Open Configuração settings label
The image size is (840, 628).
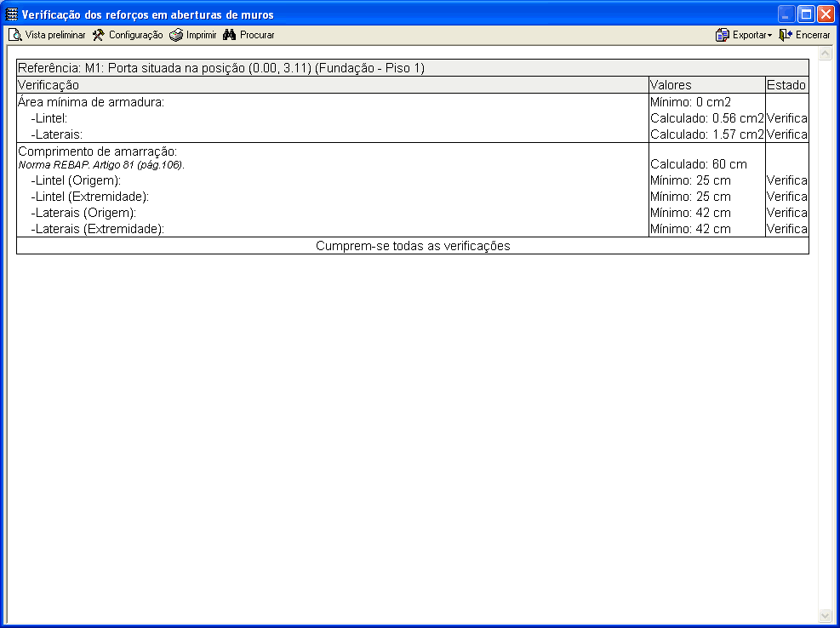[135, 35]
